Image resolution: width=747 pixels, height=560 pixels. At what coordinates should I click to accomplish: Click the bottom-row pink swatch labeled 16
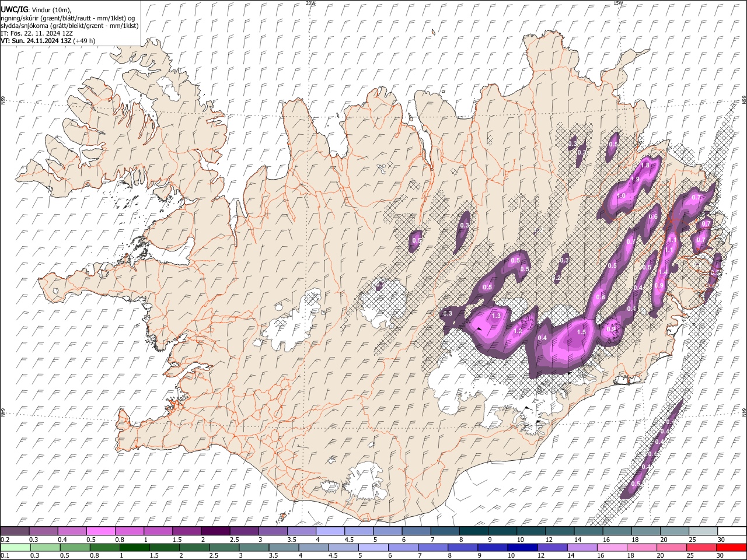tap(612, 547)
